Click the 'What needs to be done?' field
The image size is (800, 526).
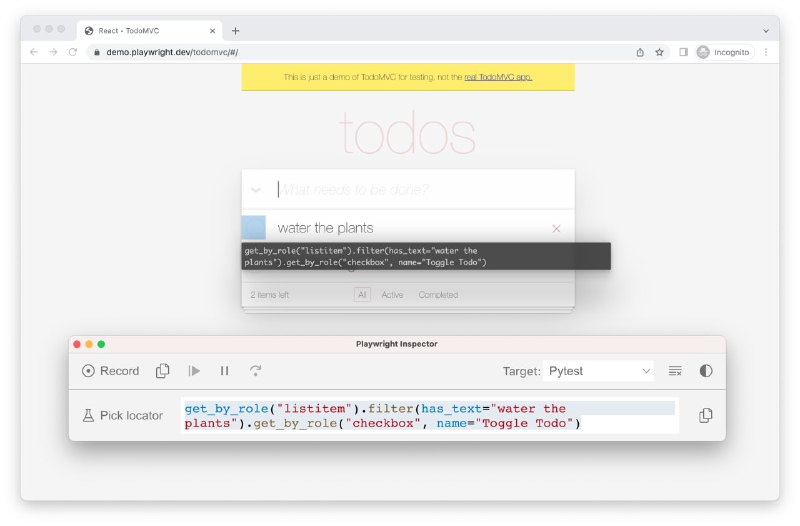[x=420, y=190]
